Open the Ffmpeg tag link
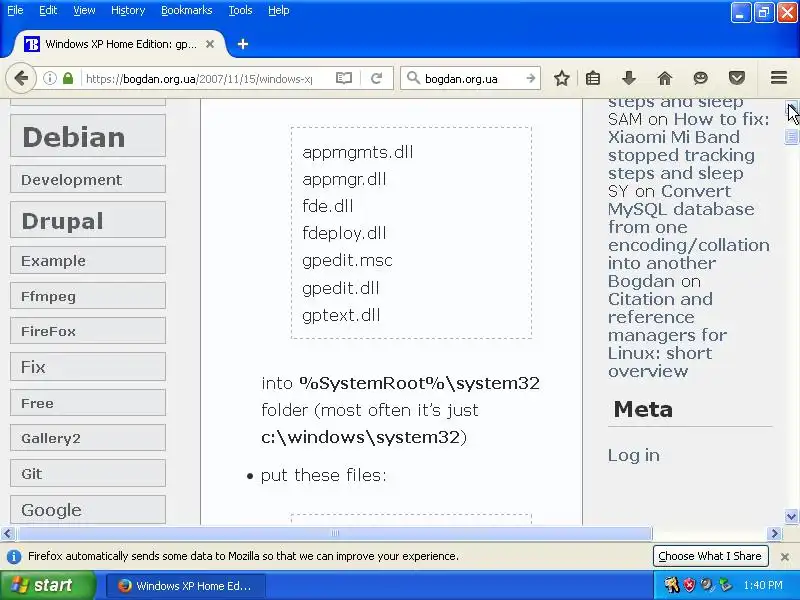Image resolution: width=800 pixels, height=600 pixels. pos(88,296)
